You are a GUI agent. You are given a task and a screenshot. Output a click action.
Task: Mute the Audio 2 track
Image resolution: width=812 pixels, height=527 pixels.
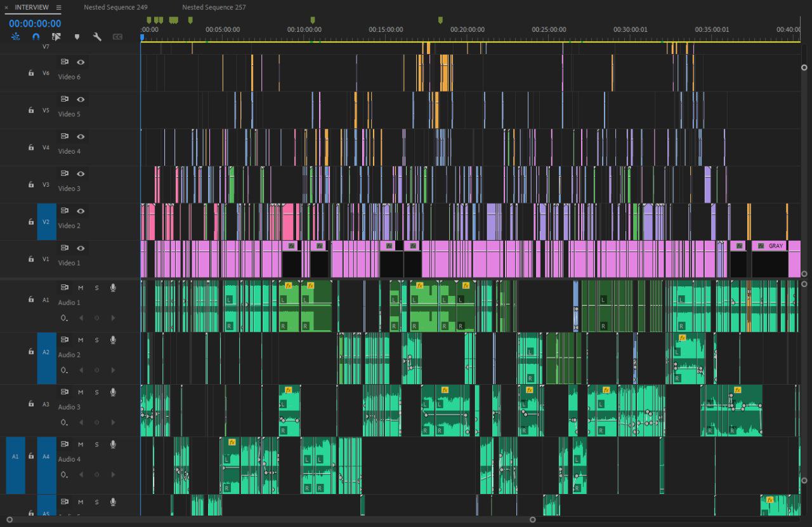point(81,340)
